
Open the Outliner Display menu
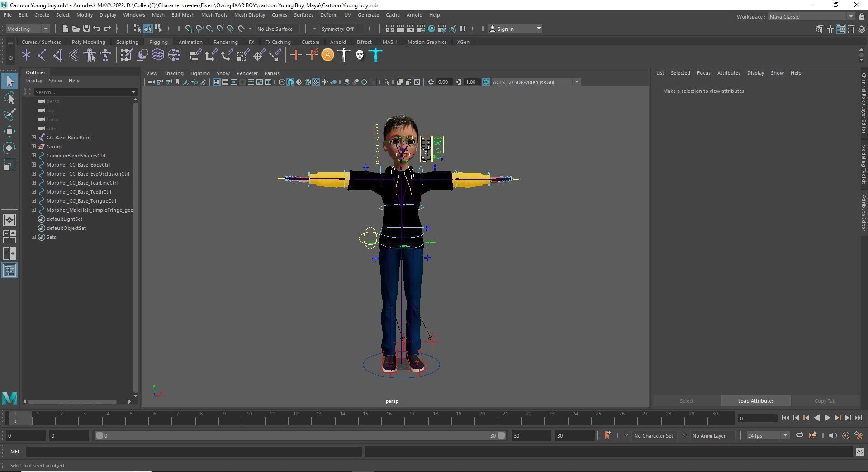(x=33, y=81)
